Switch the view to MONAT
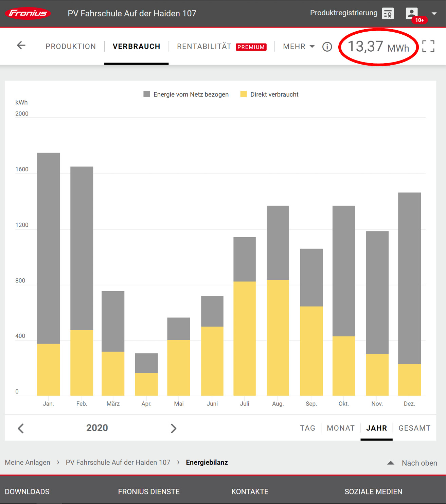The image size is (446, 504). pos(341,428)
